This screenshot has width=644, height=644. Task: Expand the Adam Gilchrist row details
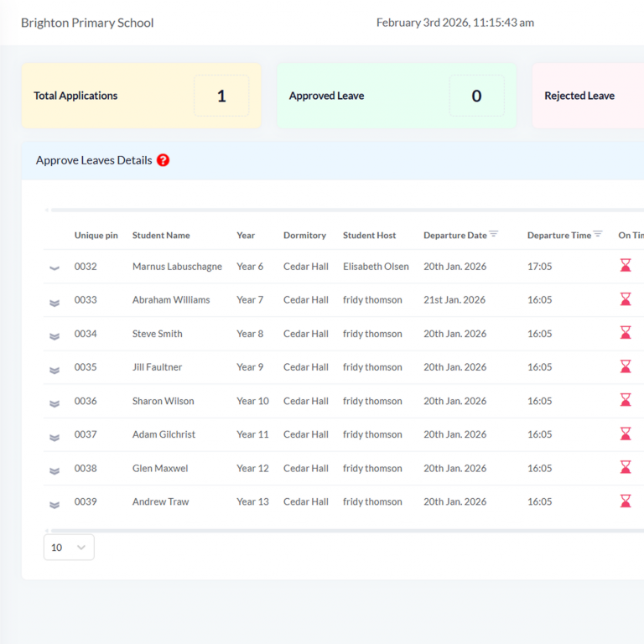pyautogui.click(x=55, y=437)
